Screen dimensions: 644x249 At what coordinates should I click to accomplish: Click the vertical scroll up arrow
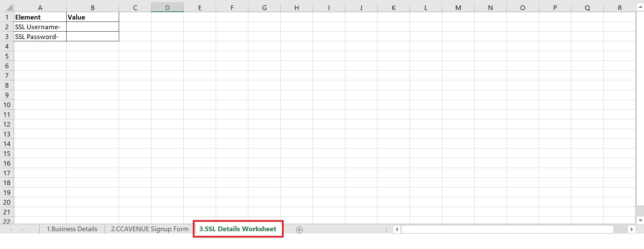(x=640, y=7)
